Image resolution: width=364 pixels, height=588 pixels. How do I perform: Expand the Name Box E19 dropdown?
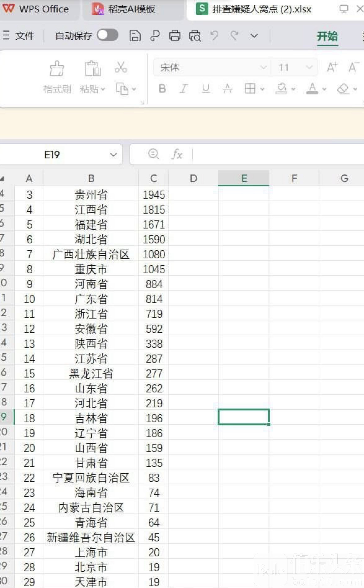point(113,155)
